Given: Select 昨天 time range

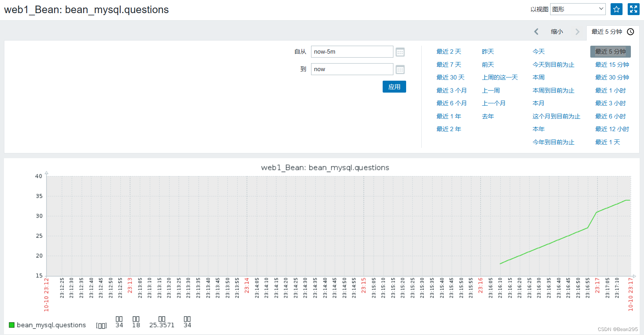Looking at the screenshot, I should (488, 52).
